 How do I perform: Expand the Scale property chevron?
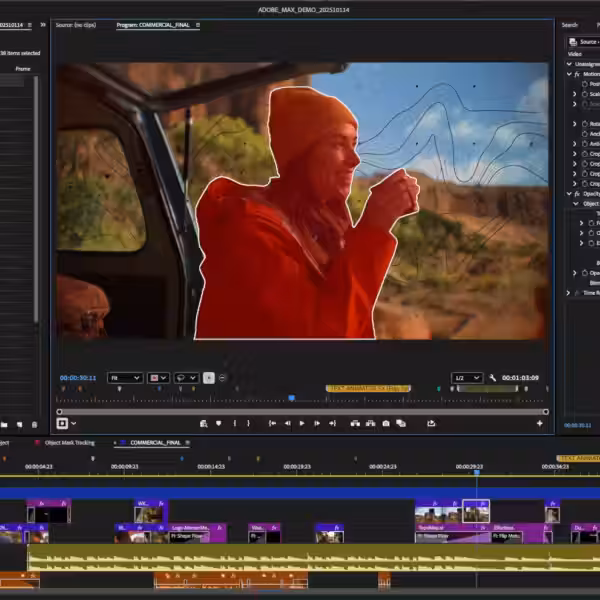pos(574,94)
